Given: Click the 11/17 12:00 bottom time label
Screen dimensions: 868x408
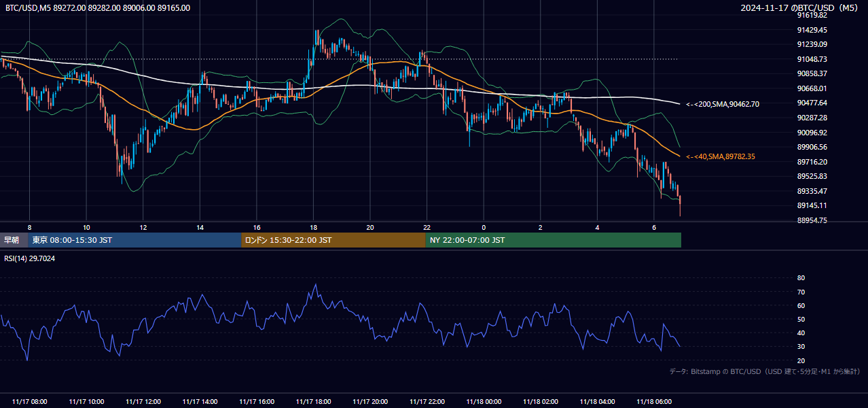Looking at the screenshot, I should 143,402.
